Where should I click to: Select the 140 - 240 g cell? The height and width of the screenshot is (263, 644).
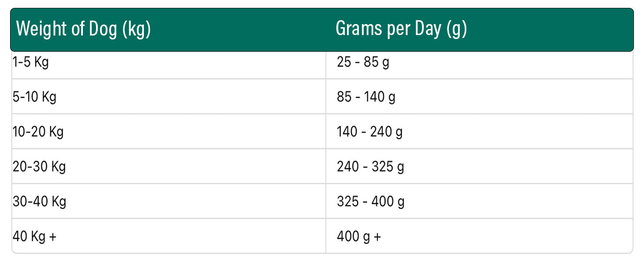479,131
